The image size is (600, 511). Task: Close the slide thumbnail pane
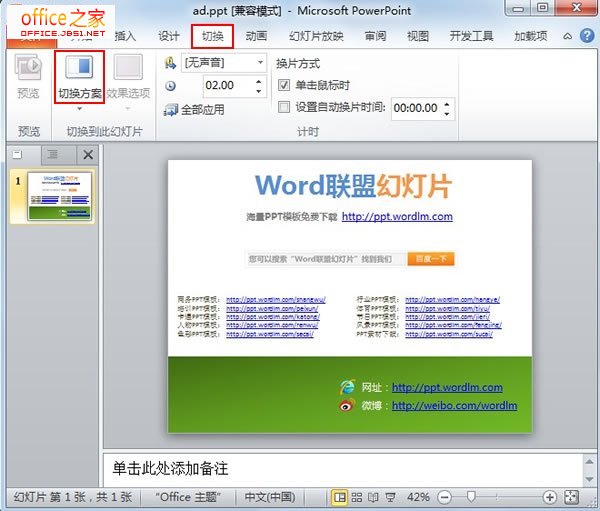(x=88, y=155)
